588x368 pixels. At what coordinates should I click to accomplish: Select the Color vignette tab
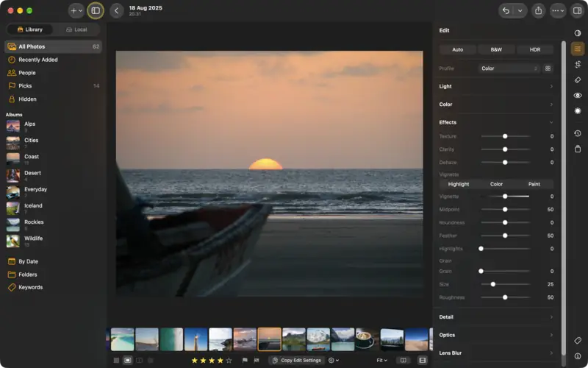coord(496,184)
